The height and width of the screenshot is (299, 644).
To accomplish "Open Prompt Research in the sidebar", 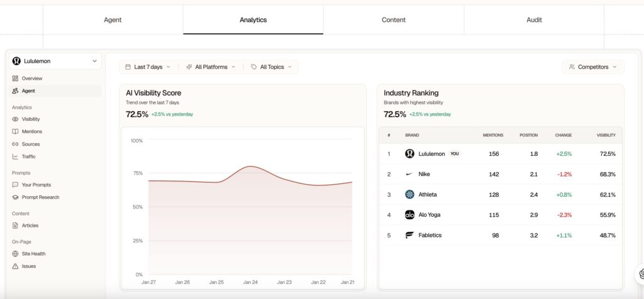I will coord(55,197).
